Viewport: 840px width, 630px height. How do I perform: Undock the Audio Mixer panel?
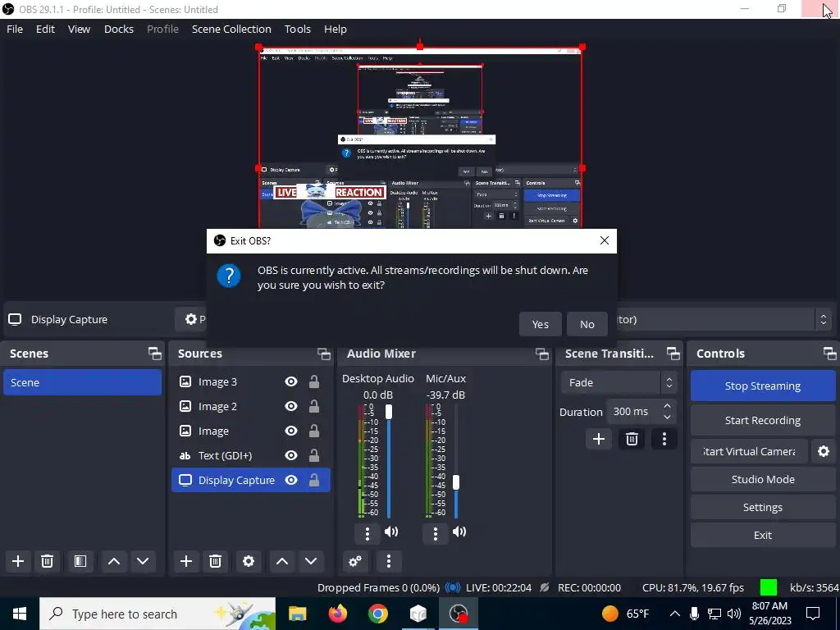(x=542, y=354)
